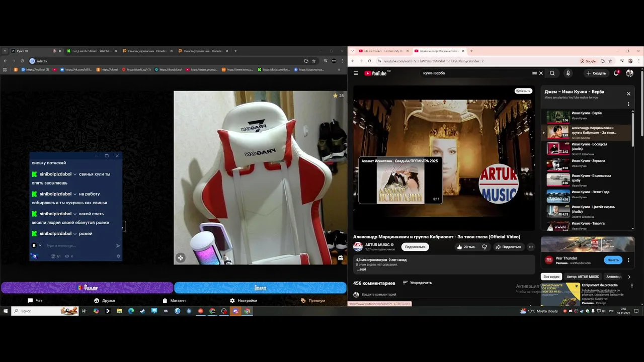Close the Джем playlist panel
The width and height of the screenshot is (644, 362).
[x=628, y=94]
